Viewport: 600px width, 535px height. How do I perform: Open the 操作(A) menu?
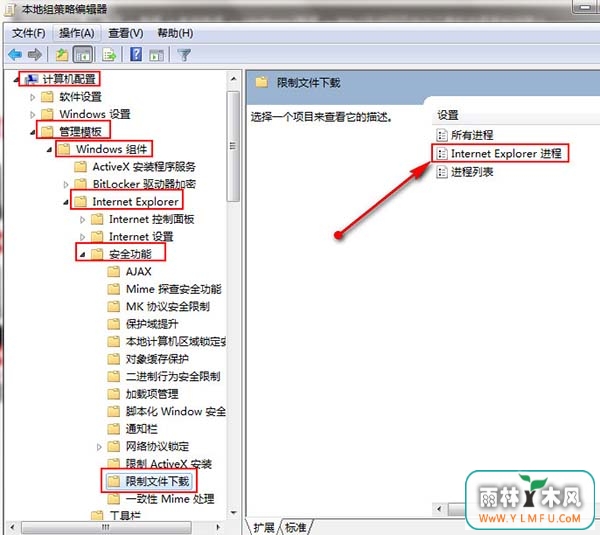click(x=77, y=33)
